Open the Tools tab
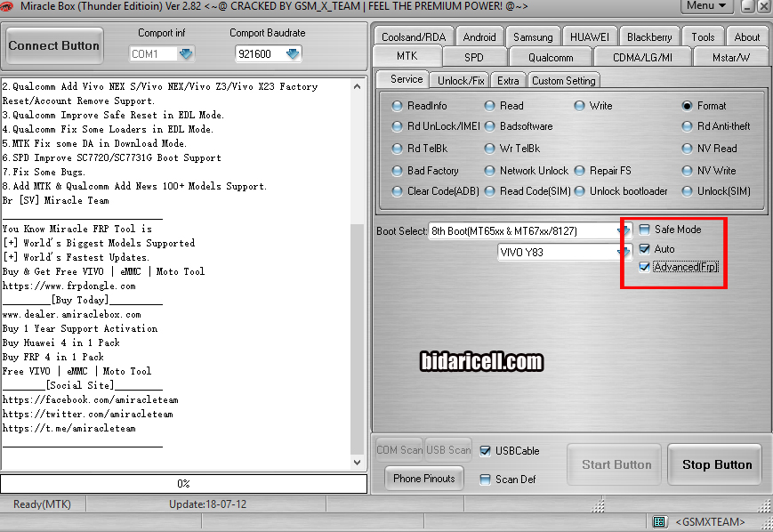This screenshot has width=773, height=532. click(703, 37)
